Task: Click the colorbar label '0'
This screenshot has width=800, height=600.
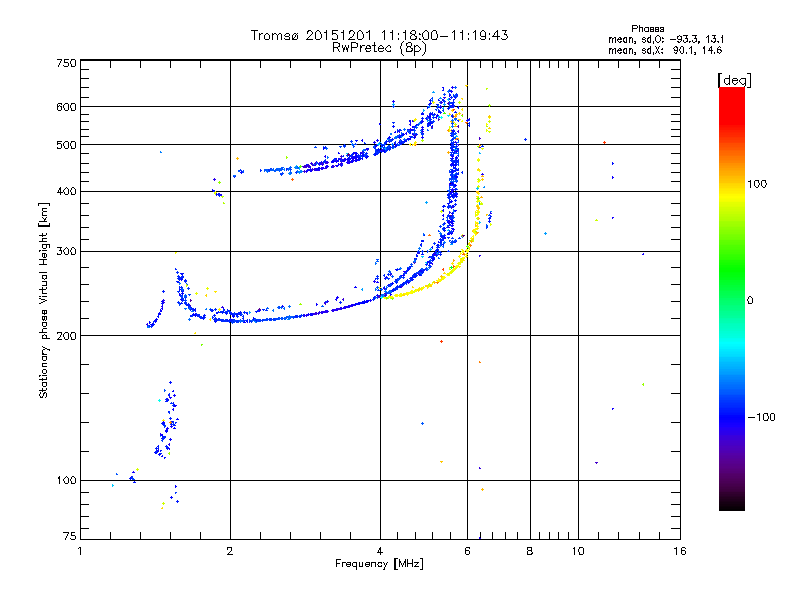Action: coord(750,301)
